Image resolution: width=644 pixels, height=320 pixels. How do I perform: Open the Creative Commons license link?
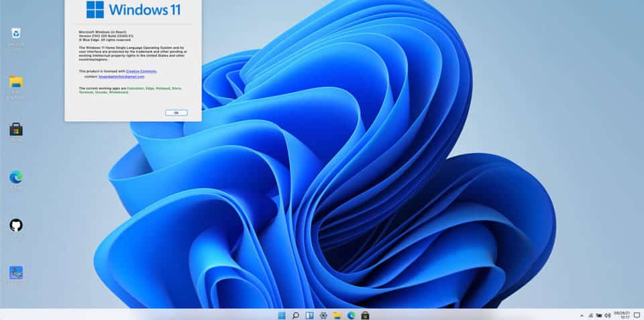142,70
